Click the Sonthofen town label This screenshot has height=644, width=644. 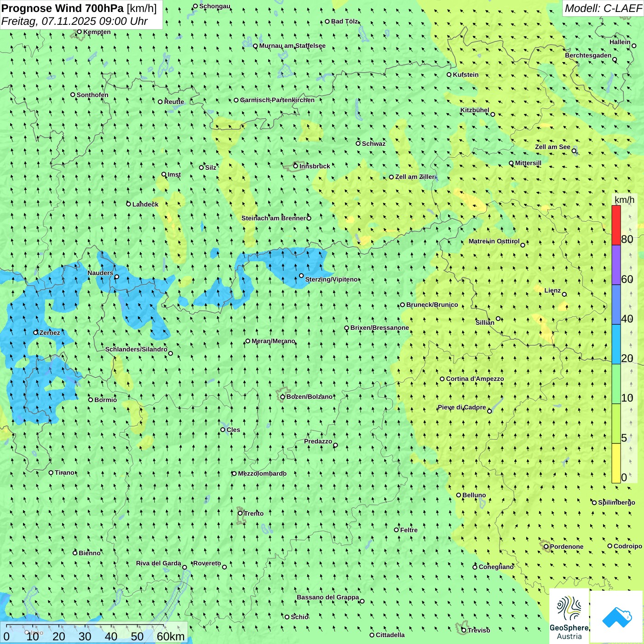(x=92, y=95)
